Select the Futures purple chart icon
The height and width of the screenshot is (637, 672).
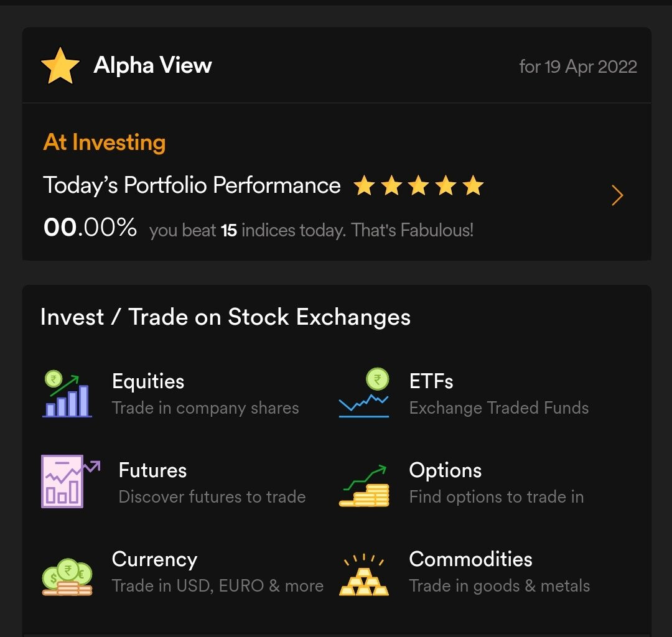click(70, 481)
